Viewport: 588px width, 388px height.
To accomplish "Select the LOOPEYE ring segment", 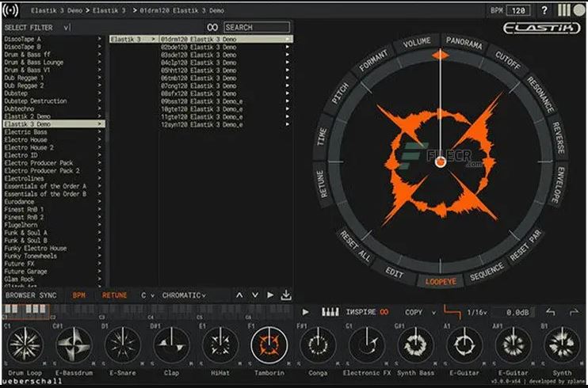I will click(x=441, y=281).
